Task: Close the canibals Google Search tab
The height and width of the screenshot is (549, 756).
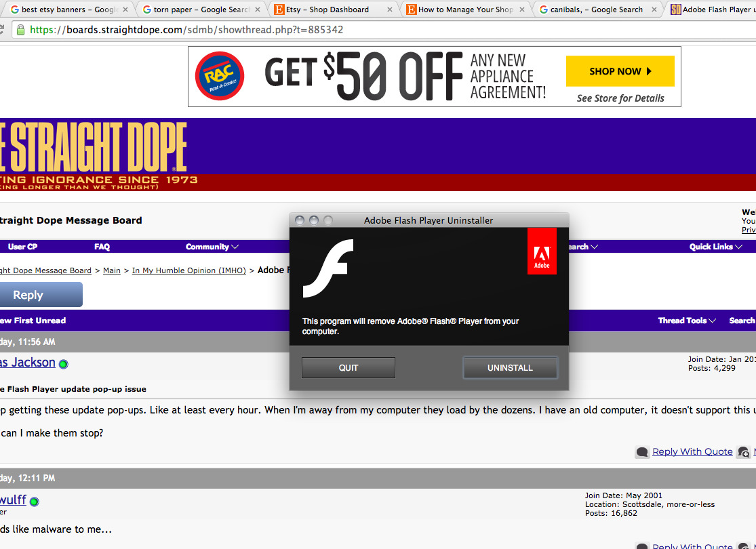Action: click(654, 9)
